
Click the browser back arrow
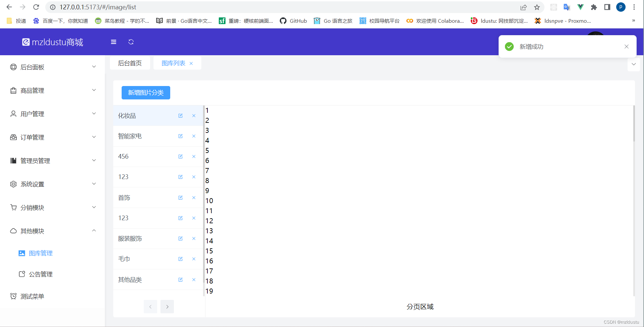coord(9,7)
